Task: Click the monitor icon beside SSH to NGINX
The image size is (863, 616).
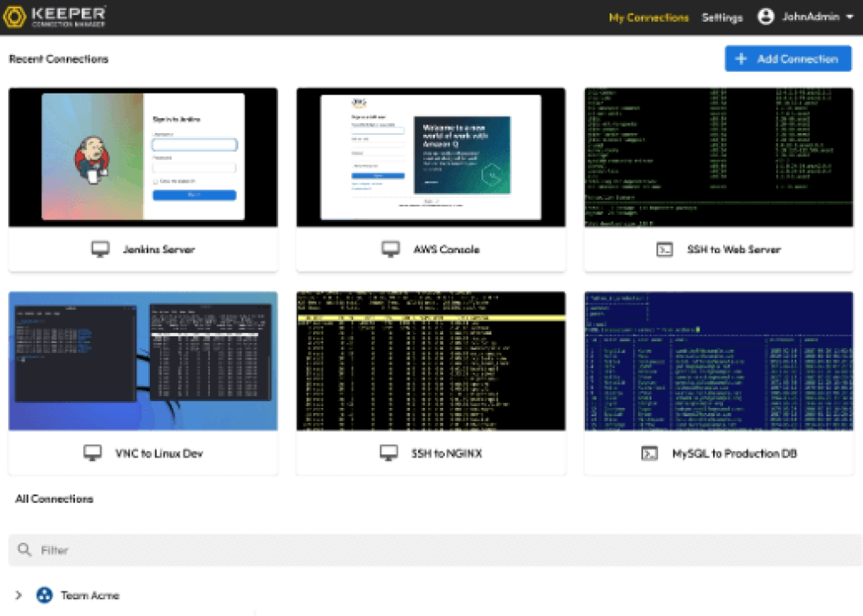Action: 389,453
